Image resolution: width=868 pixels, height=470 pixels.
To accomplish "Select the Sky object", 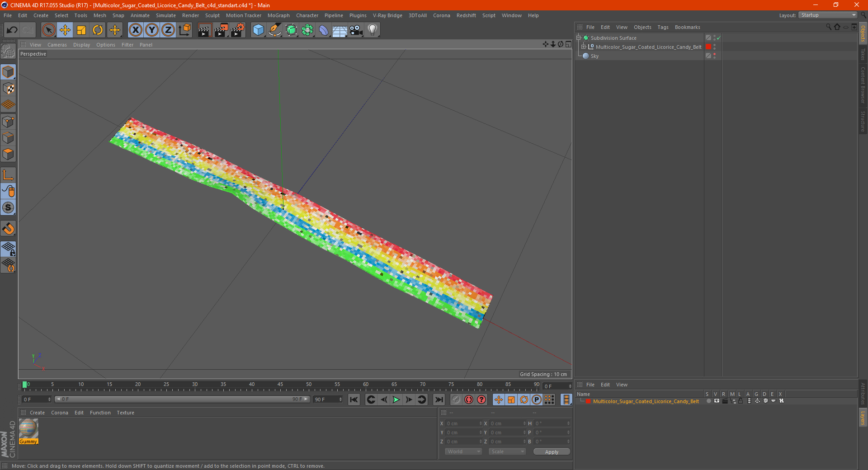I will point(594,56).
